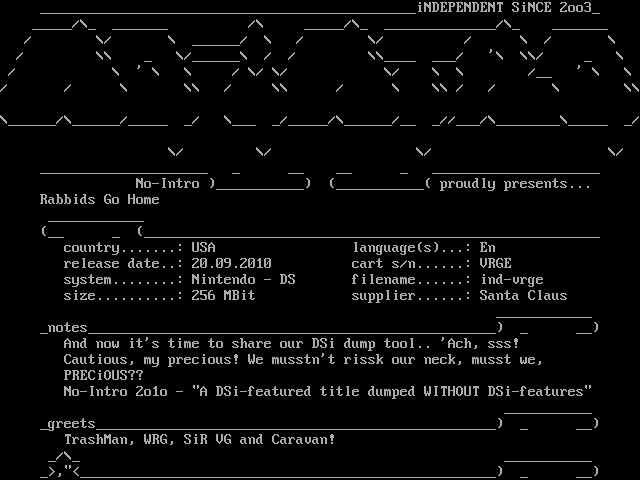The width and height of the screenshot is (640, 480).
Task: Click the filename value "ind-vrge"
Action: point(511,280)
